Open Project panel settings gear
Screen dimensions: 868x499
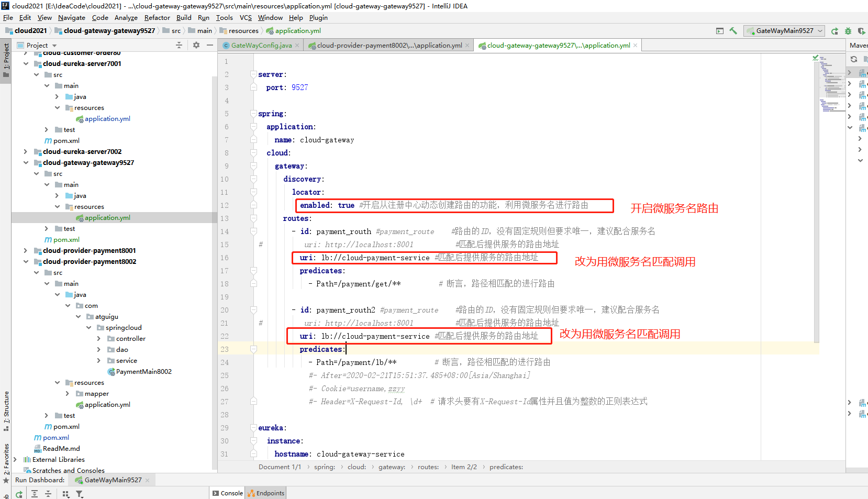click(x=196, y=46)
